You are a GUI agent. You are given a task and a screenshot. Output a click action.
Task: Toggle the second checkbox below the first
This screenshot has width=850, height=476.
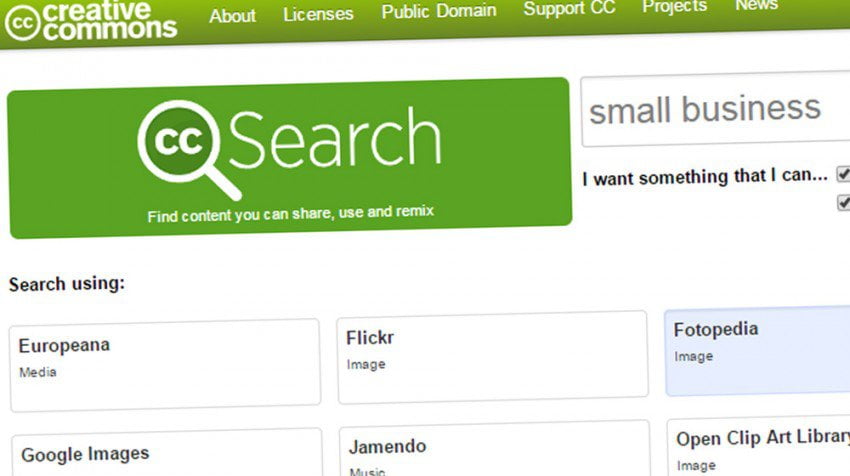coord(844,202)
